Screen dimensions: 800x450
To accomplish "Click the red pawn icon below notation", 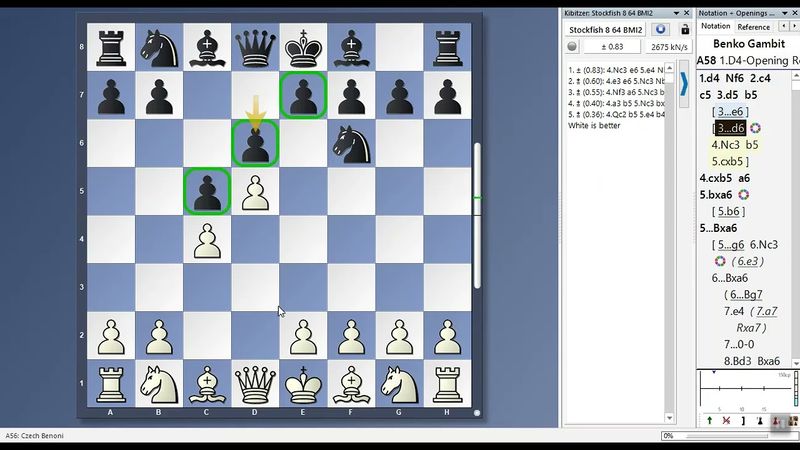I will pos(777,422).
